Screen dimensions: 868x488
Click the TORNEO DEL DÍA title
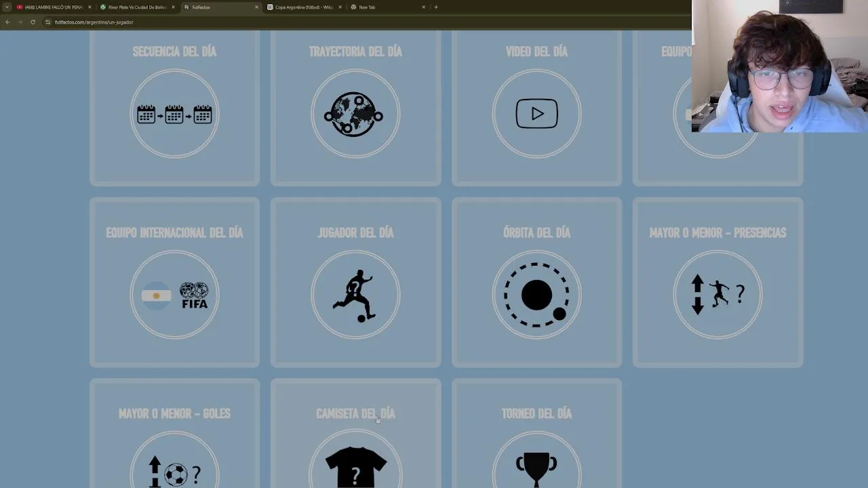[536, 413]
